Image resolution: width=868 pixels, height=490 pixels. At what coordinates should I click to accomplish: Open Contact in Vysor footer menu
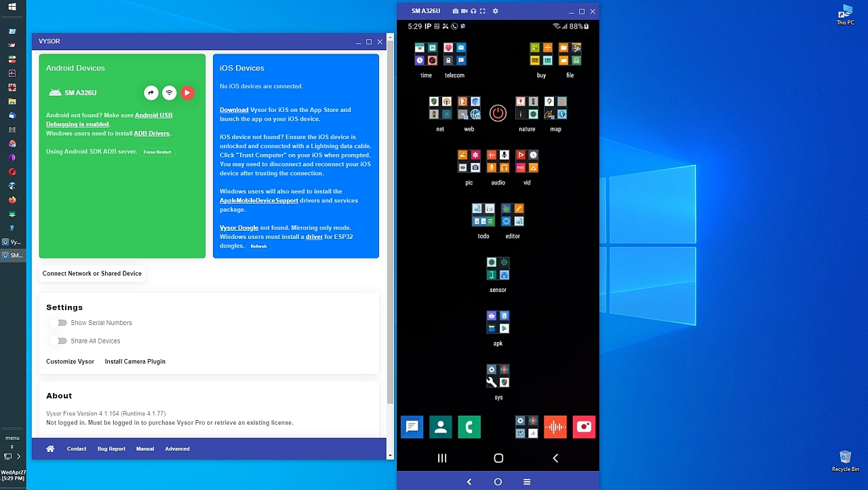coord(77,449)
